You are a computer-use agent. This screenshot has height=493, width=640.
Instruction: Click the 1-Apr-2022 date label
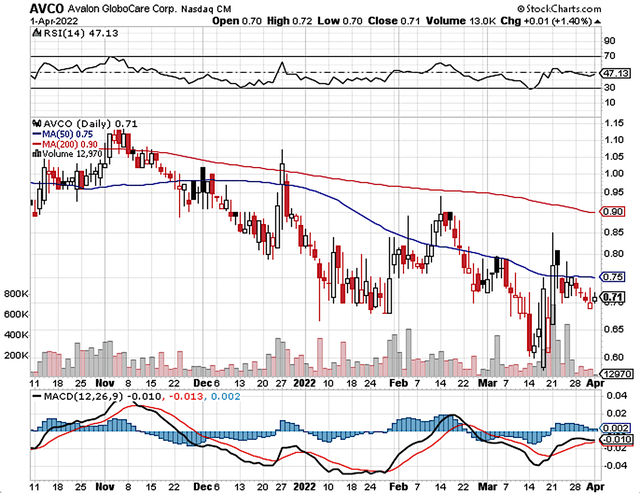tap(54, 21)
